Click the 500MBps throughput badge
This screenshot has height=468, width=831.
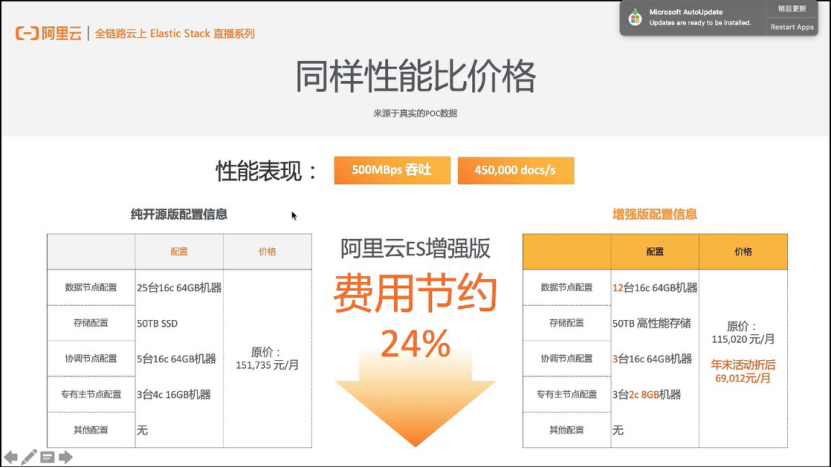tap(392, 170)
